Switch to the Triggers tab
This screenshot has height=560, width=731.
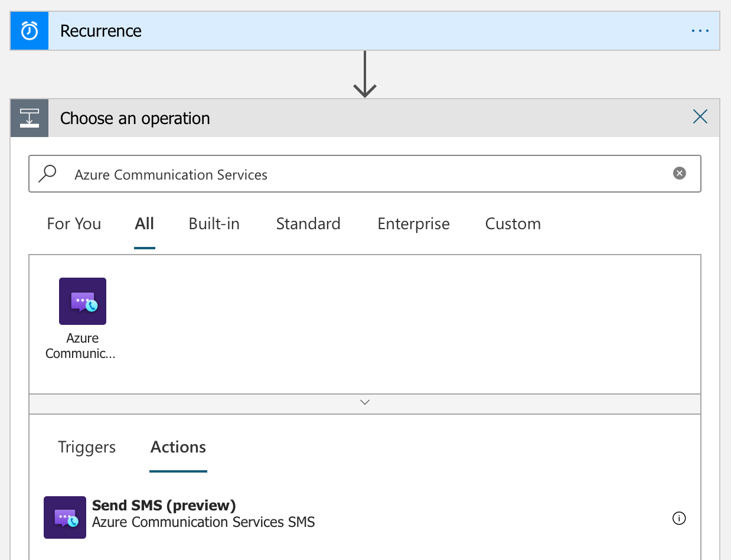click(x=86, y=447)
